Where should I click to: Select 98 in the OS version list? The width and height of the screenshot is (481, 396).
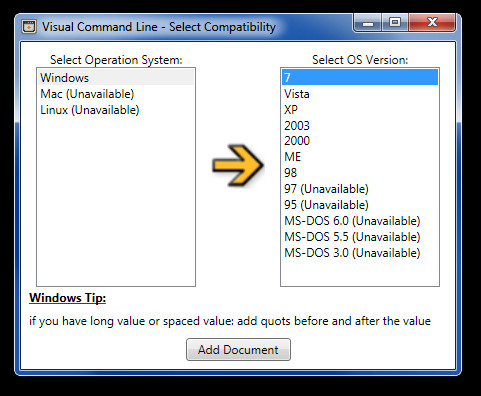point(360,173)
